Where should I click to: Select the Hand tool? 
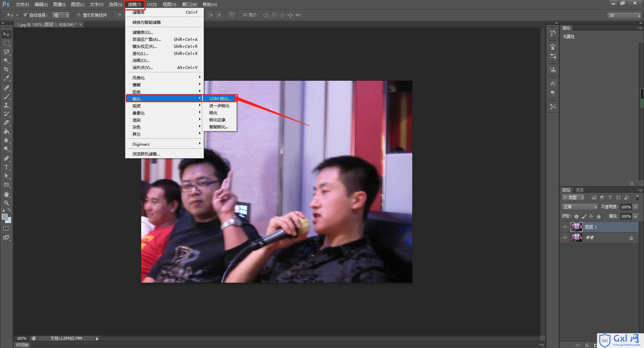click(x=6, y=194)
